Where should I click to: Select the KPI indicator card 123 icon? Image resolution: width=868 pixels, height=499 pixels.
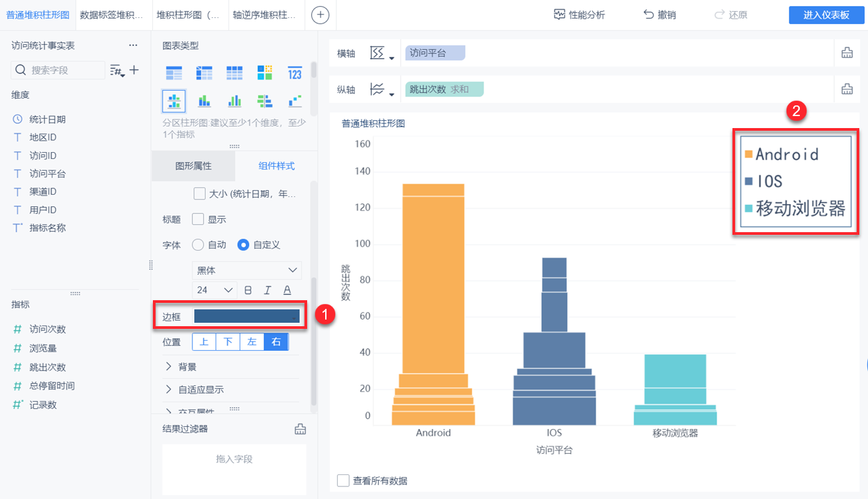295,73
